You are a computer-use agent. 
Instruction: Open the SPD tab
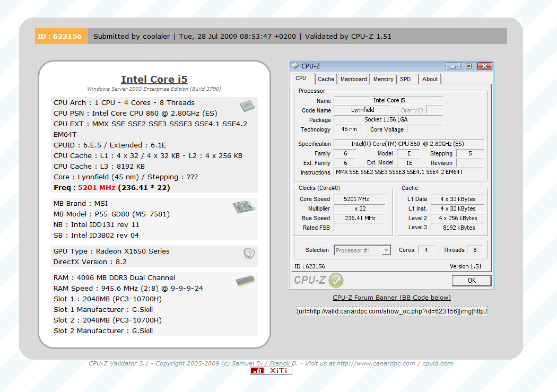[405, 79]
